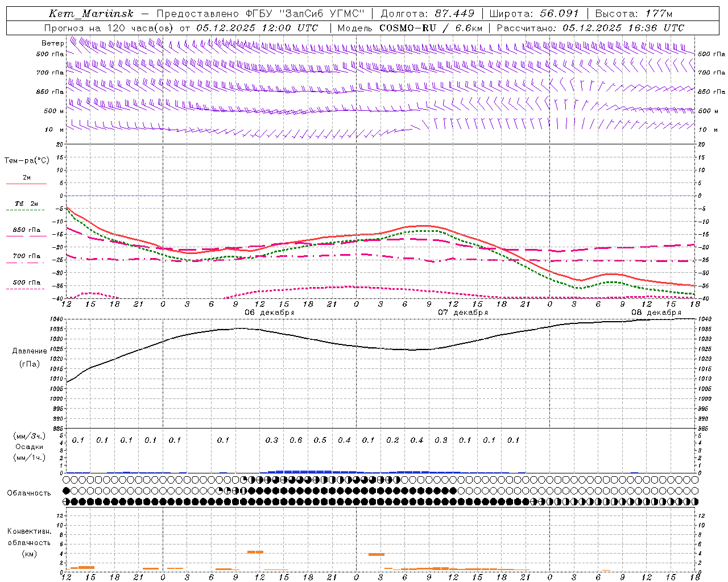Select the 'Долгота: 87.449' longitude text
This screenshot has height=582, width=728.
(428, 14)
